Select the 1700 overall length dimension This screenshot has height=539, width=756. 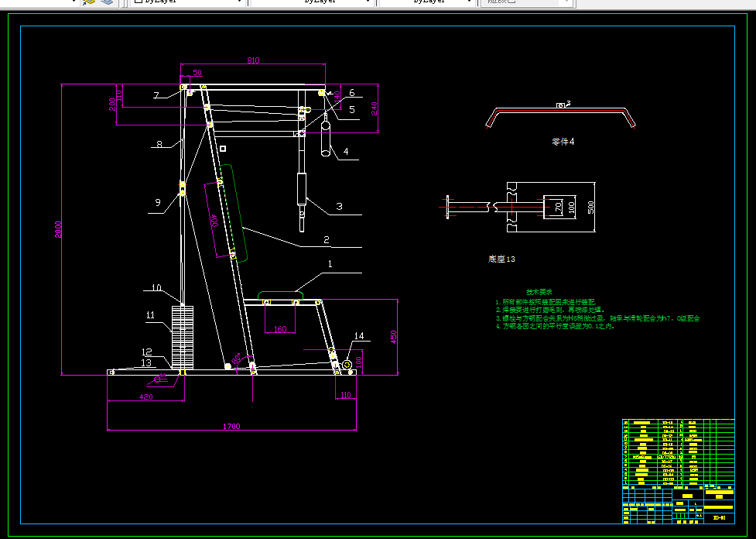point(231,427)
